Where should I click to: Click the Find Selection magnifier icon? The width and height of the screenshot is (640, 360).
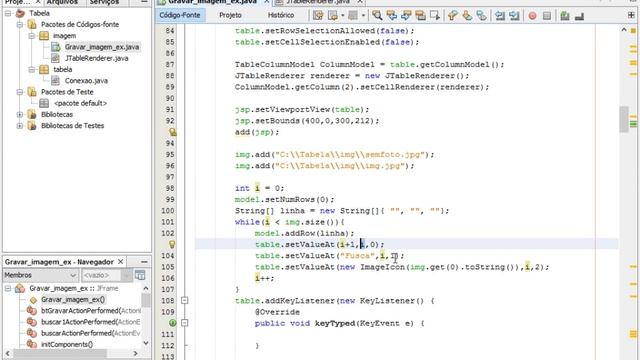click(377, 16)
